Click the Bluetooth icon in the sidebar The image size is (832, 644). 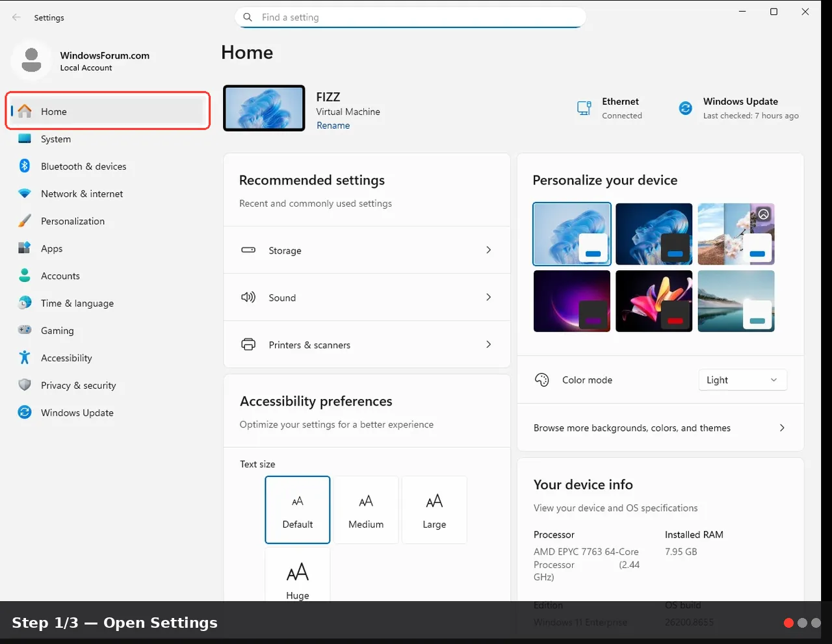pos(25,166)
